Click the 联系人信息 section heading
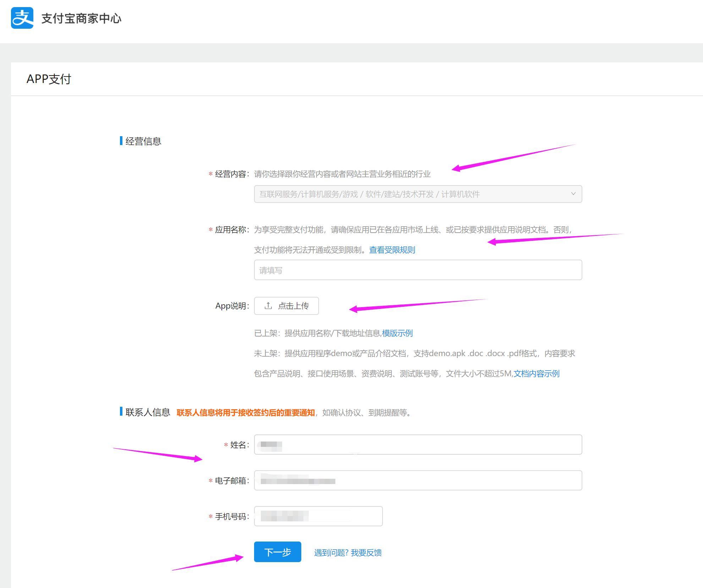 pos(148,412)
